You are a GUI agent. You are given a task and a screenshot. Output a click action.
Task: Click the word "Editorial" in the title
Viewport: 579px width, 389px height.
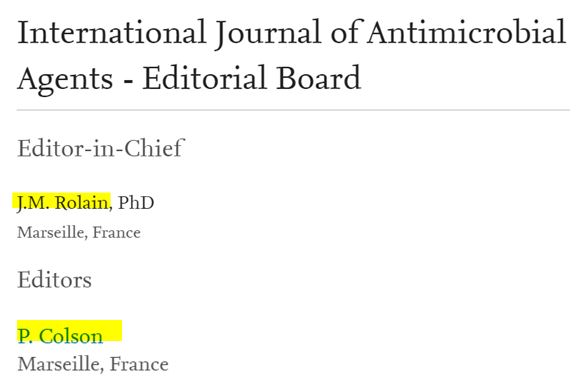click(205, 78)
